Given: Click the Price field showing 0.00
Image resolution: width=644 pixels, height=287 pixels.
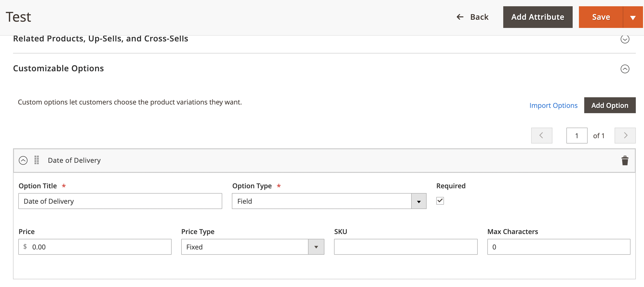Looking at the screenshot, I should point(95,247).
